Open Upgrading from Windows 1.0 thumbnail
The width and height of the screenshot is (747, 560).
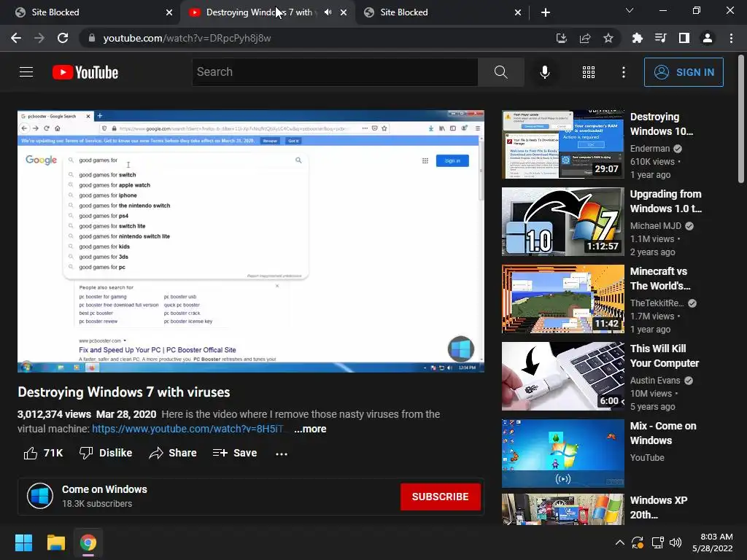[x=562, y=222]
